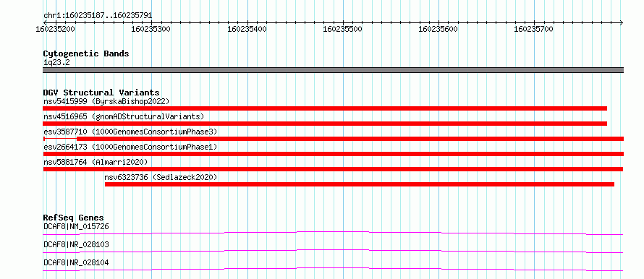
Task: Click ruler position 160235400
Action: [247, 29]
